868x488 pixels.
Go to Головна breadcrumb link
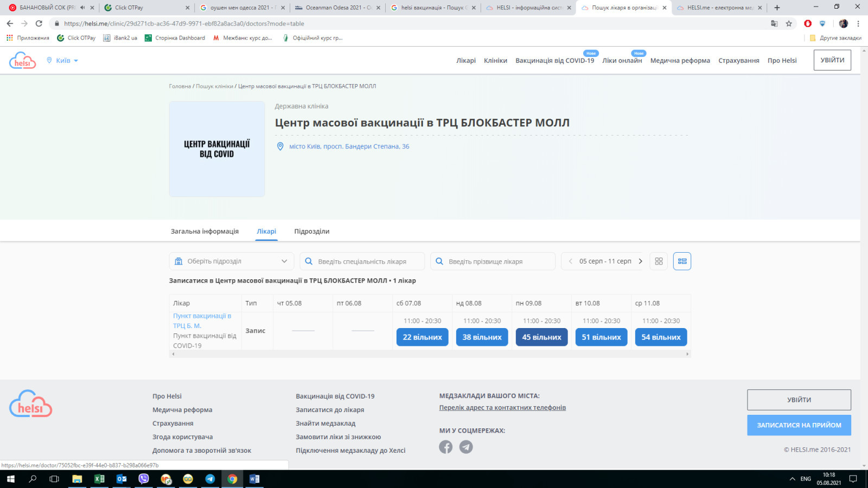point(180,86)
